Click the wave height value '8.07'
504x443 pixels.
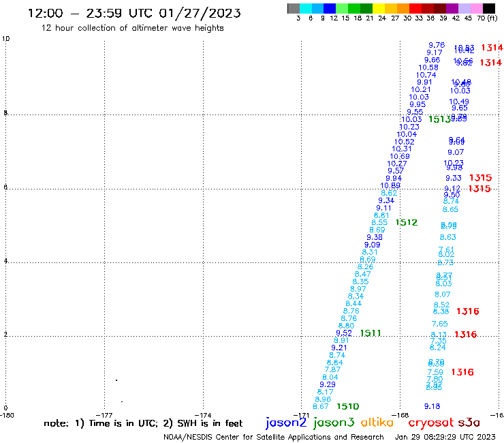443,294
